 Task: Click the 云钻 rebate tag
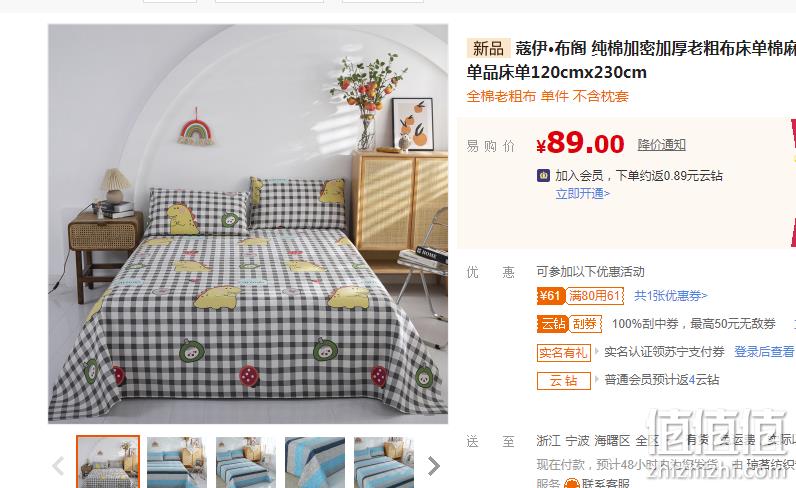click(x=563, y=380)
